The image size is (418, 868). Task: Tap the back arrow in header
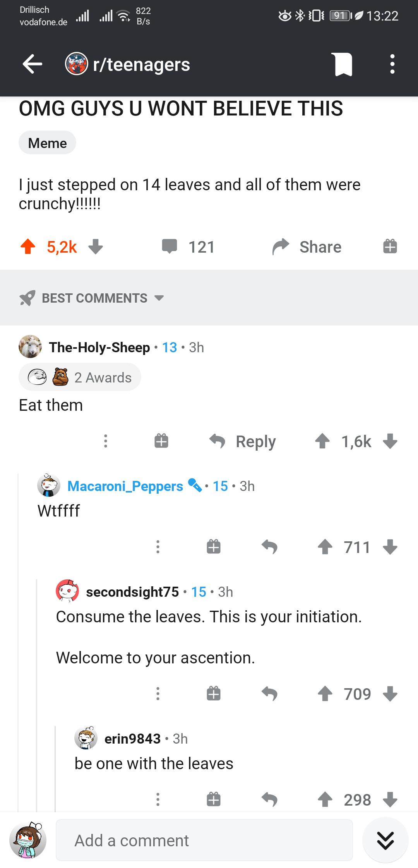coord(33,64)
